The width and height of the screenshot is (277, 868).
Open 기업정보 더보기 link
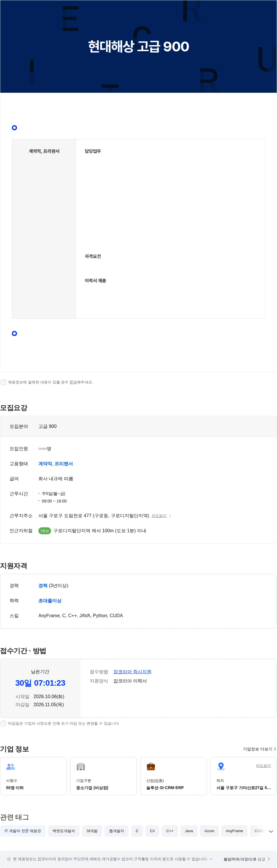pyautogui.click(x=259, y=749)
